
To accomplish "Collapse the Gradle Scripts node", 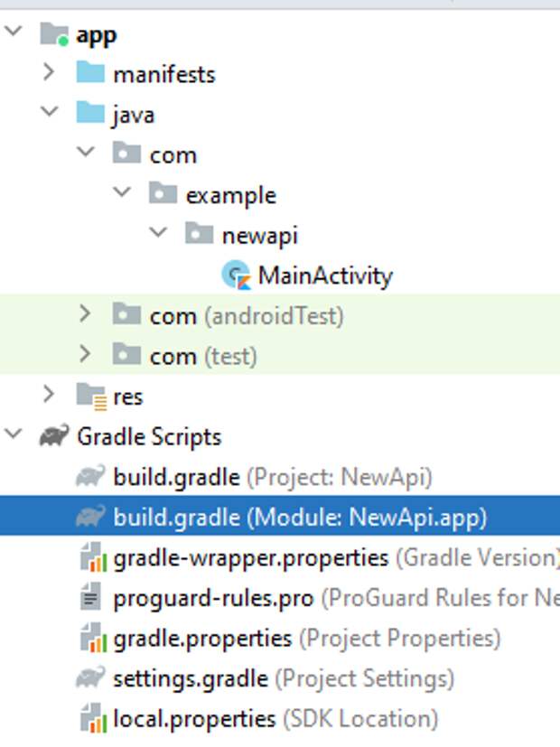I will tap(14, 435).
